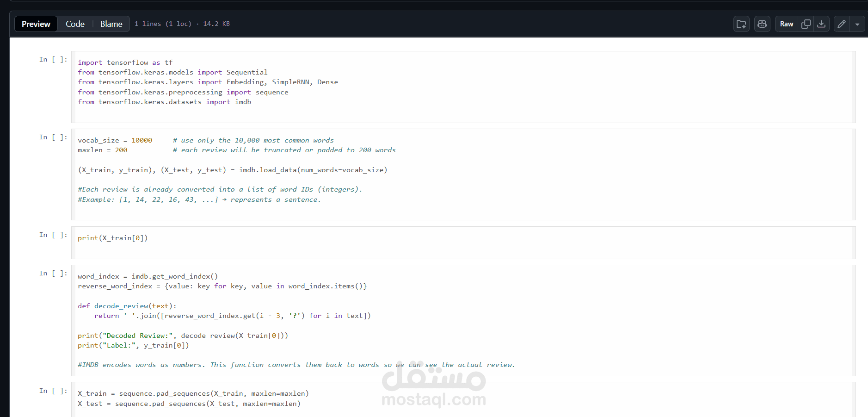Click the 'reverse_word_index = {value: key ...}' line

(222, 286)
